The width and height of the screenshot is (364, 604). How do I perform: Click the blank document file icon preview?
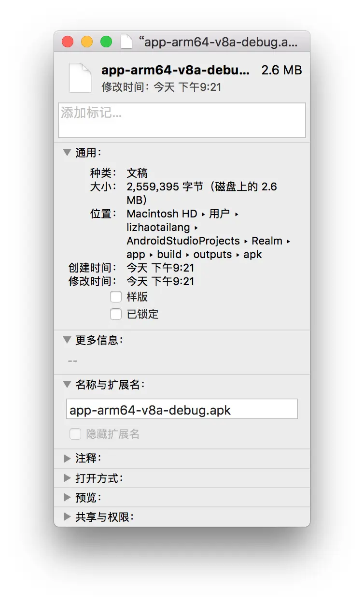[x=80, y=76]
